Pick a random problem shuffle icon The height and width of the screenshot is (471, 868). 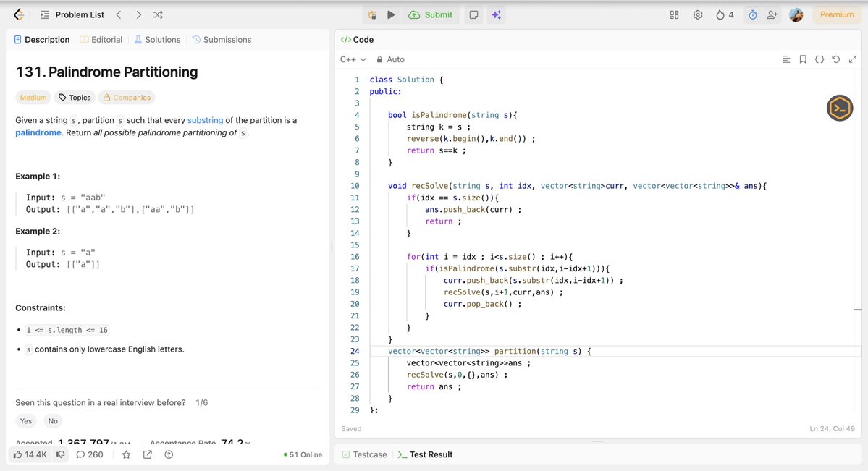(x=158, y=15)
